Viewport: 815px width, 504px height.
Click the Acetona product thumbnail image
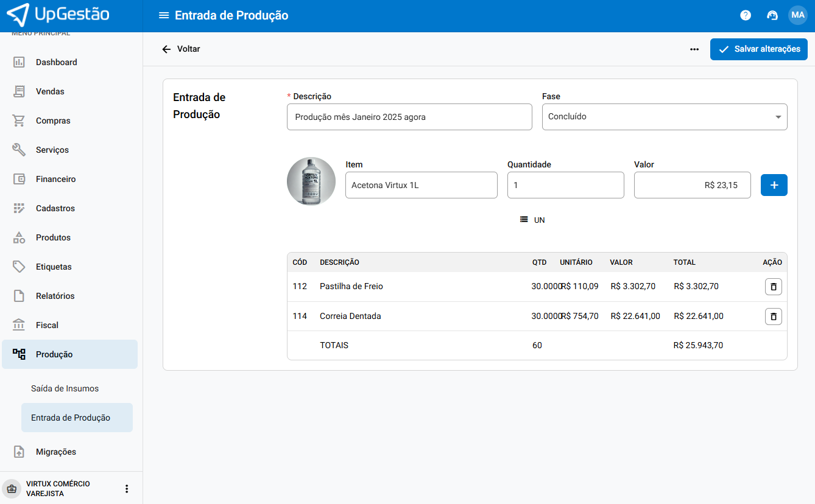click(311, 181)
